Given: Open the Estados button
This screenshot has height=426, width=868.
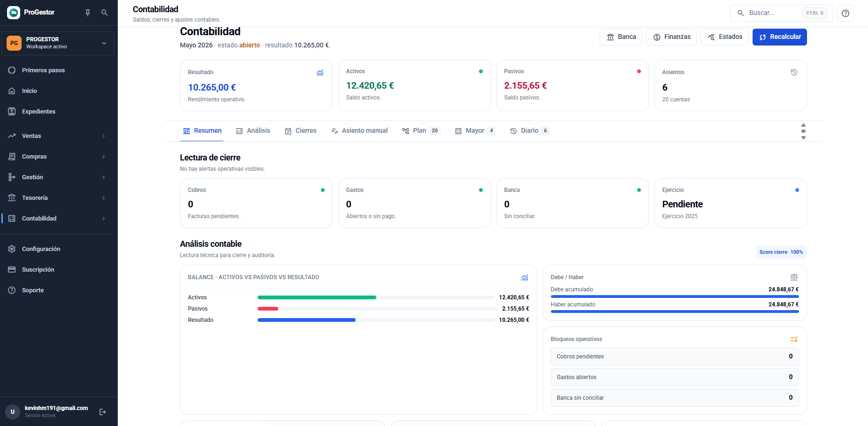Looking at the screenshot, I should tap(724, 37).
